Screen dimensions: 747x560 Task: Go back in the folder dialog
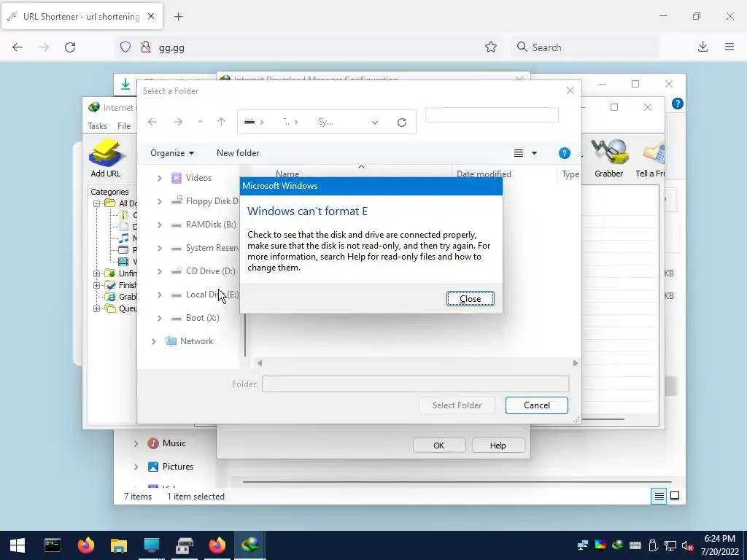[x=152, y=122]
